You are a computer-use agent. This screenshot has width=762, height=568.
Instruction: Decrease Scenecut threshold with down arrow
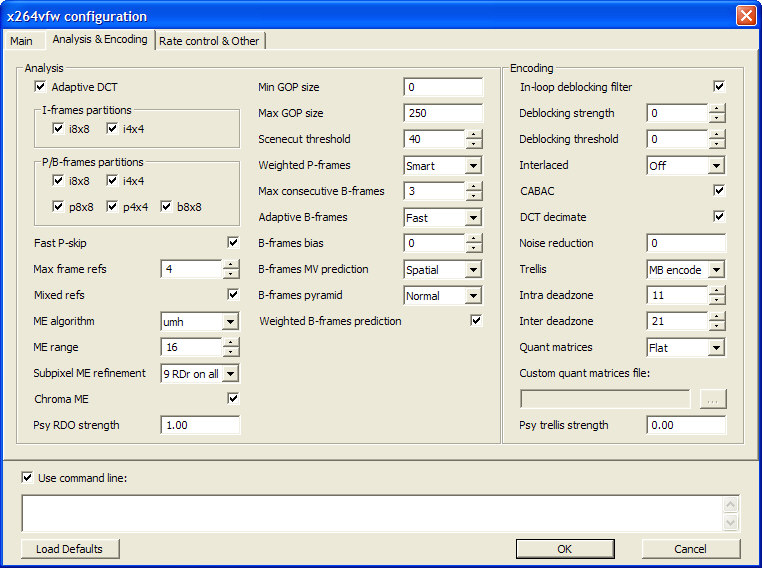[474, 143]
